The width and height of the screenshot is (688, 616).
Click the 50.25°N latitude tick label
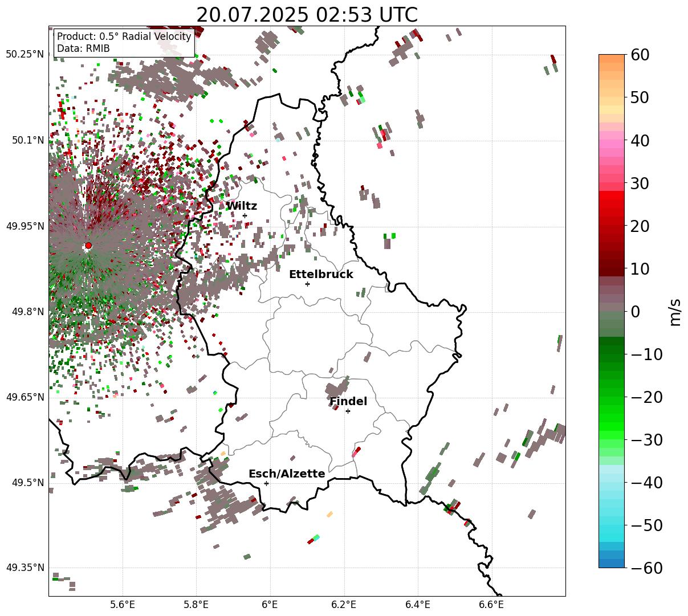(25, 55)
